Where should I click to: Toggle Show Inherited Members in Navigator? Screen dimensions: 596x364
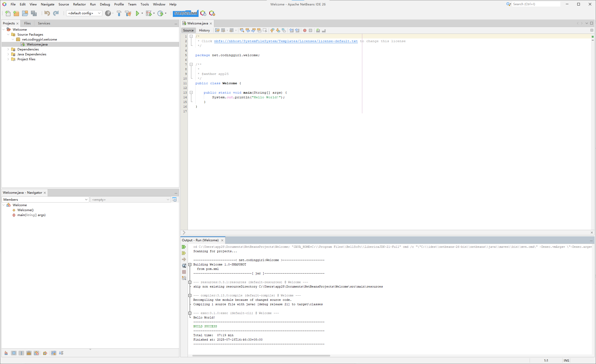tap(6, 353)
